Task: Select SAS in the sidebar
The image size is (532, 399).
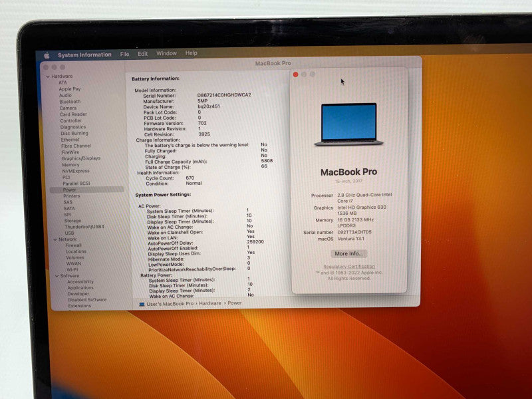Action: 68,202
